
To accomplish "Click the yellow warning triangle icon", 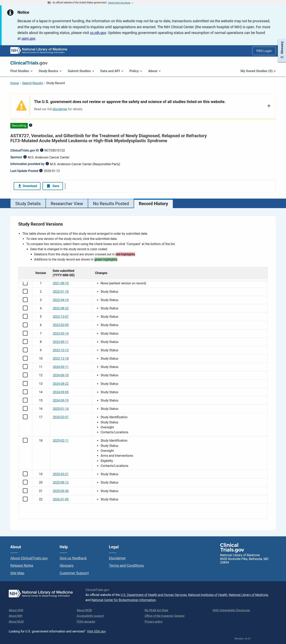I will coord(21,105).
